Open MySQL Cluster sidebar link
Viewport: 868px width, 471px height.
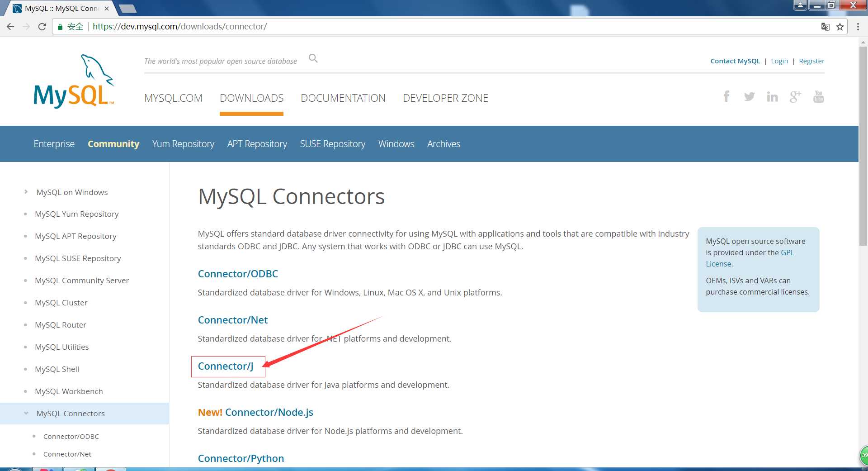tap(61, 303)
